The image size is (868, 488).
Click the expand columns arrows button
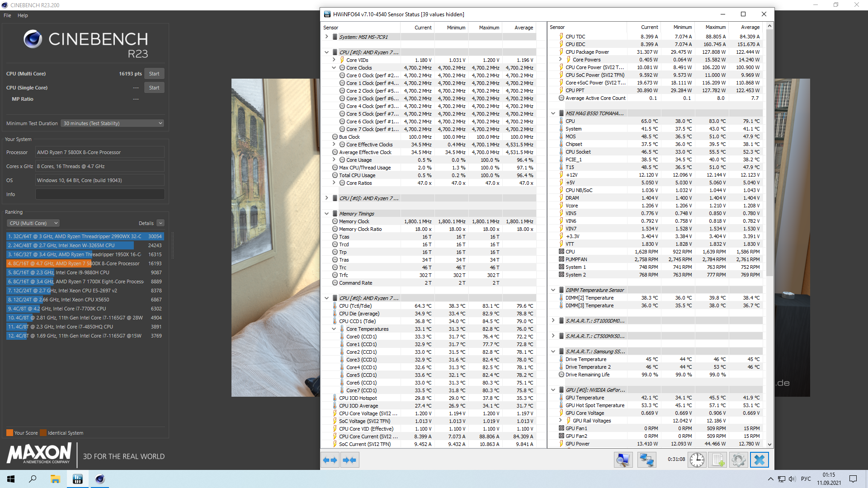point(330,460)
